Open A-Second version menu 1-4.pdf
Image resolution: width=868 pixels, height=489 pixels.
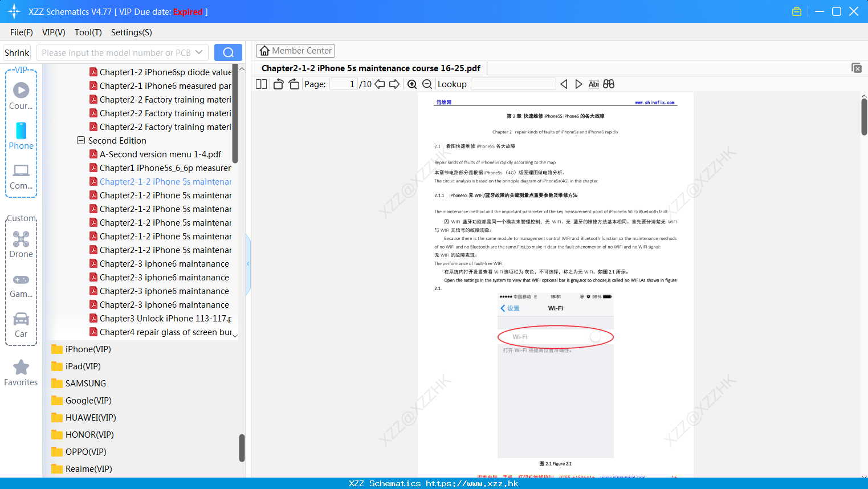pyautogui.click(x=156, y=154)
